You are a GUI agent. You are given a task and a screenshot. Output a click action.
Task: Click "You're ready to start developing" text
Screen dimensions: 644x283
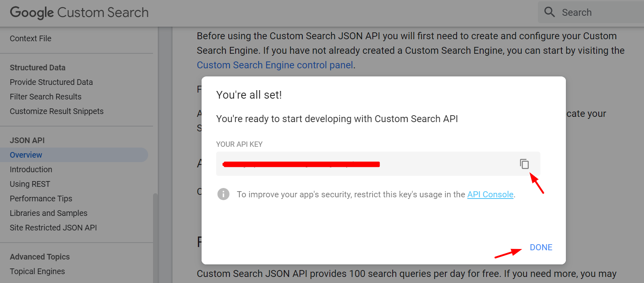(337, 119)
